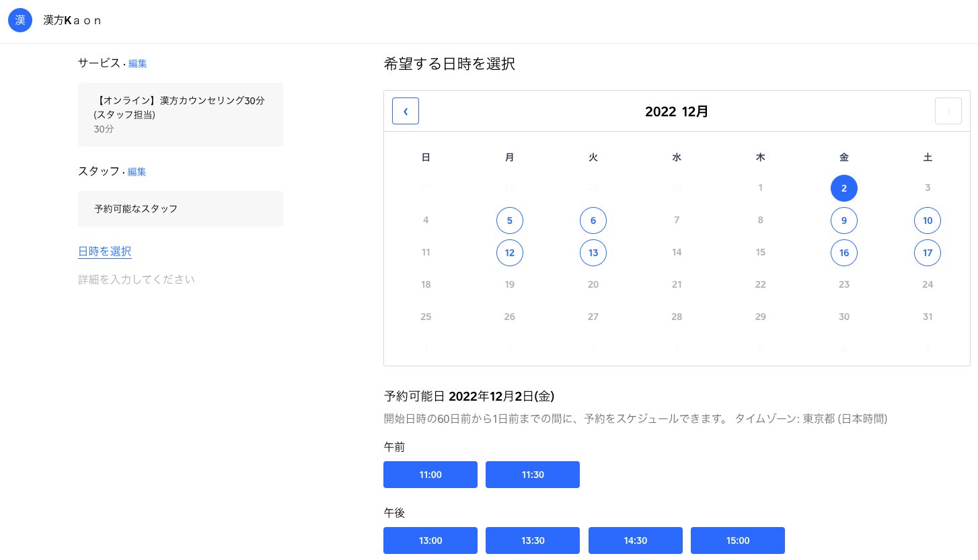Pick December 16 as the date
978x560 pixels.
click(844, 253)
